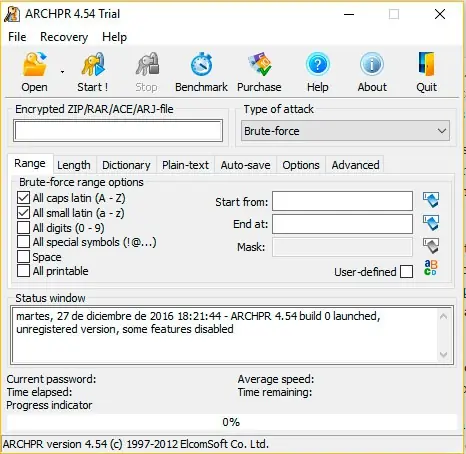
Task: Click the Time elapsed label
Action: [x=39, y=392]
